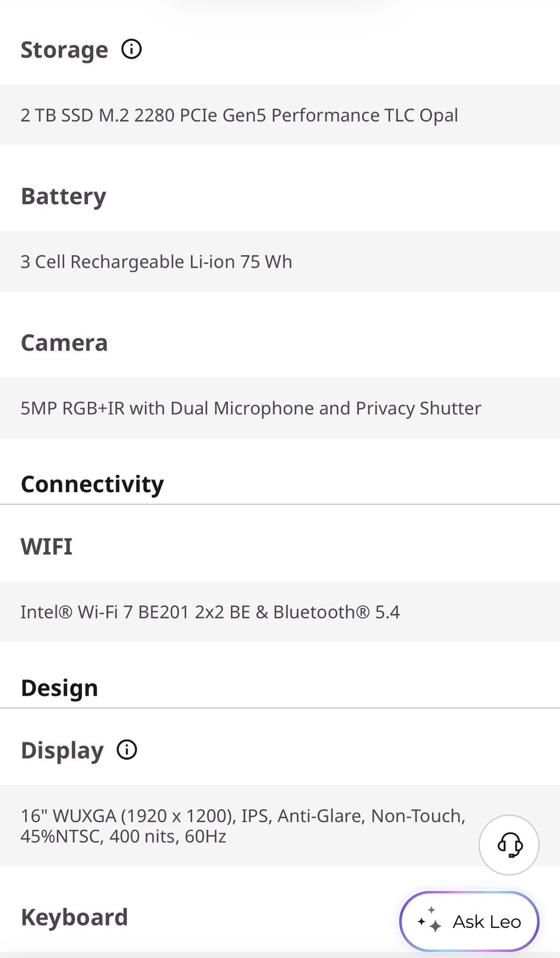
Task: Select the Intel Wi-Fi 7 BE201 spec row
Action: tap(280, 612)
